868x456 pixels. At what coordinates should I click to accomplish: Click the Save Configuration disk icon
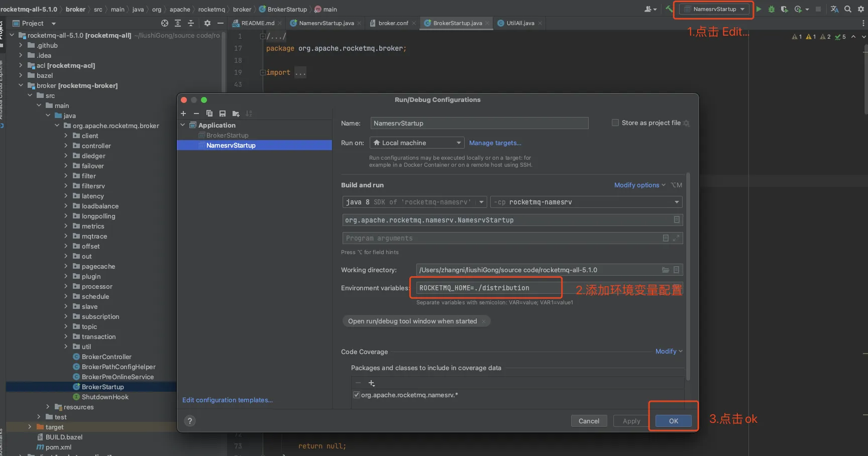(x=223, y=113)
